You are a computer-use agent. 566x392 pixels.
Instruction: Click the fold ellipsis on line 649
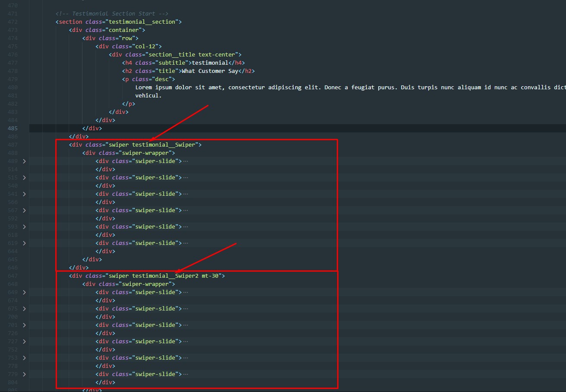click(186, 292)
